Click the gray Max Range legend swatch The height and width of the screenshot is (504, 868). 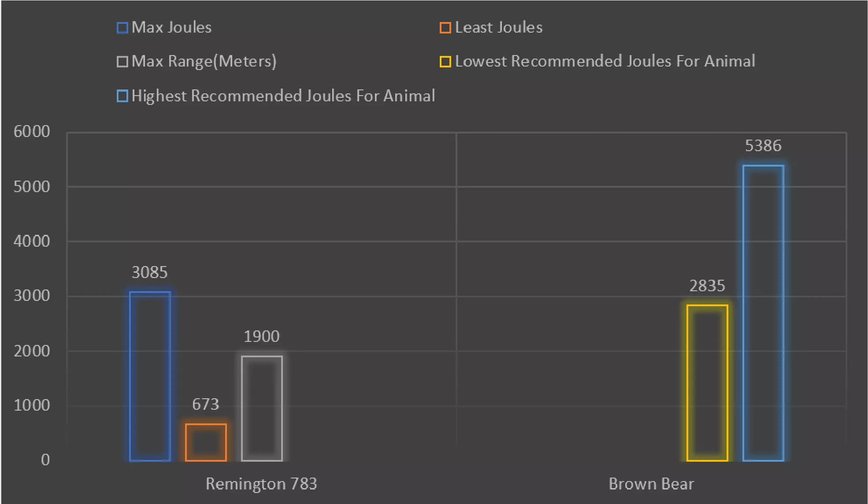(122, 62)
